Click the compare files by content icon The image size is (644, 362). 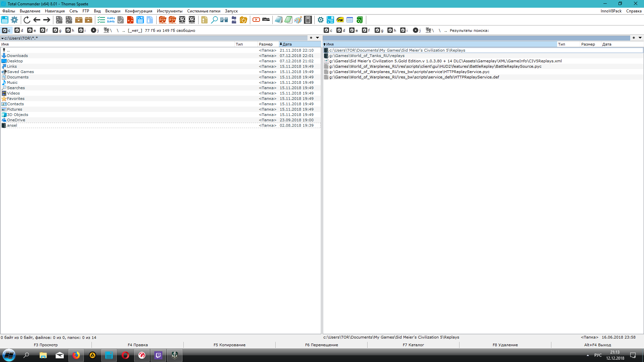tap(224, 20)
